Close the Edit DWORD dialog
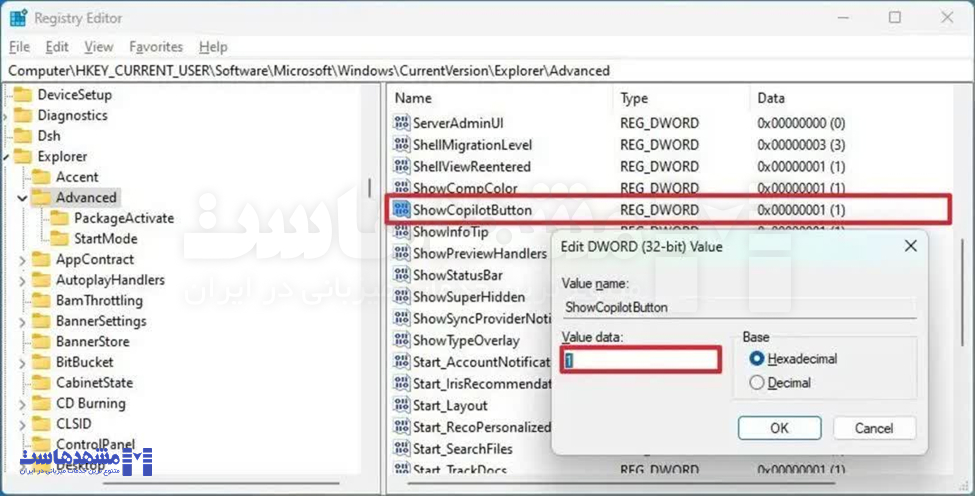Screen dimensions: 975x496 pos(910,246)
